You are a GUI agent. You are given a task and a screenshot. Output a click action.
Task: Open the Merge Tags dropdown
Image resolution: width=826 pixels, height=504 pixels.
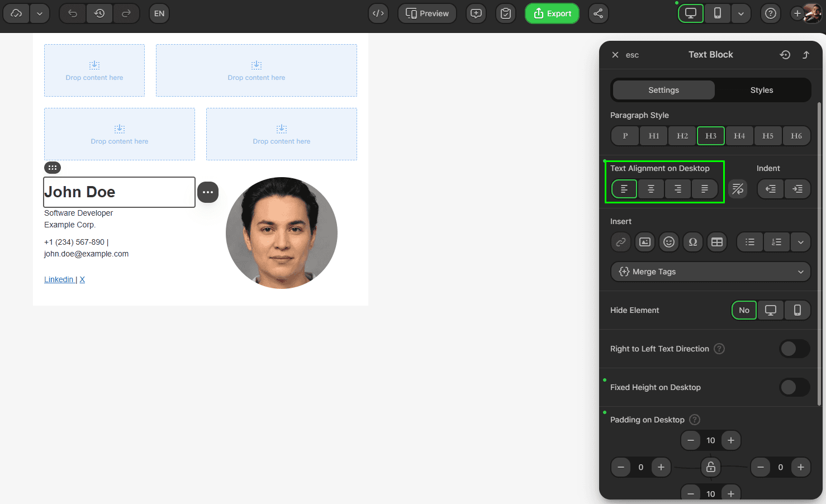coord(710,272)
